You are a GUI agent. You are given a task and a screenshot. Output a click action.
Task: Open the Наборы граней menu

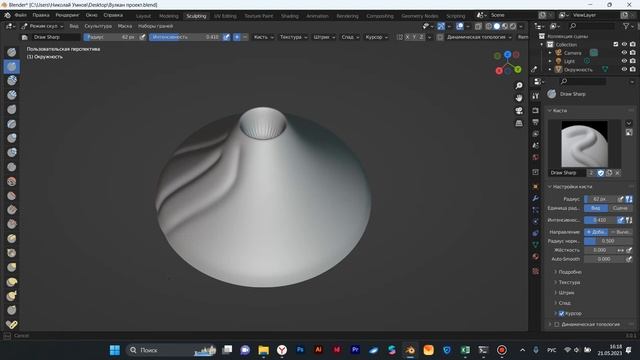click(156, 26)
